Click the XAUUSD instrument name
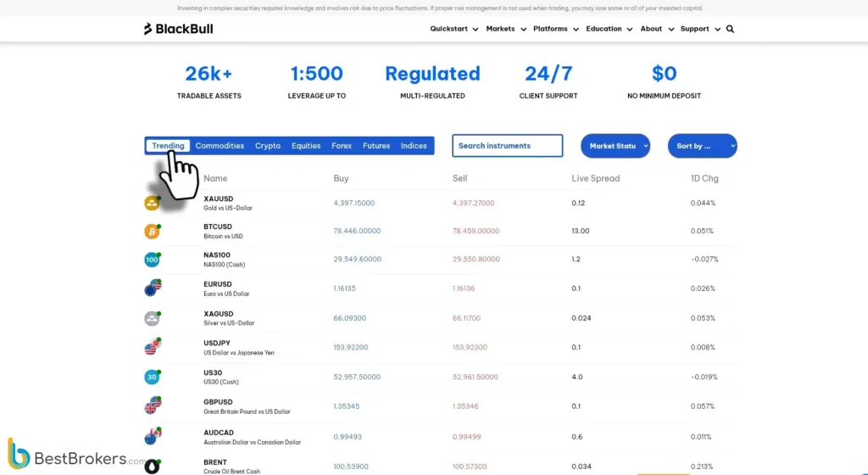868x475 pixels. [x=218, y=198]
